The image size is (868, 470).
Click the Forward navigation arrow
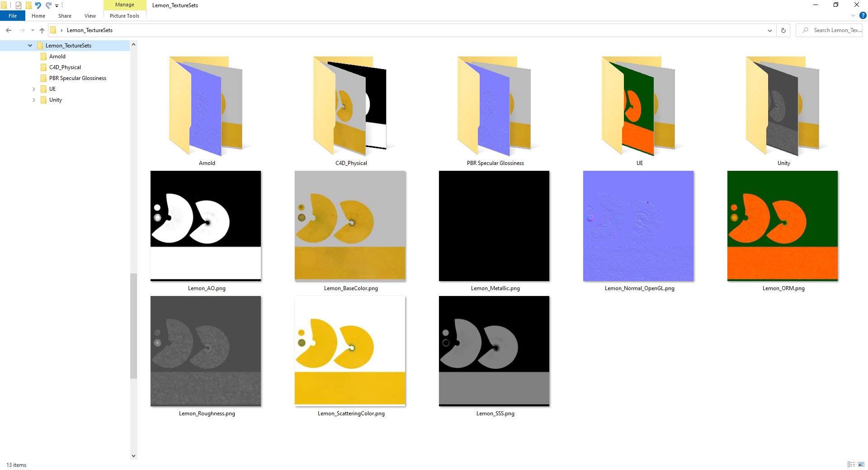pos(22,30)
